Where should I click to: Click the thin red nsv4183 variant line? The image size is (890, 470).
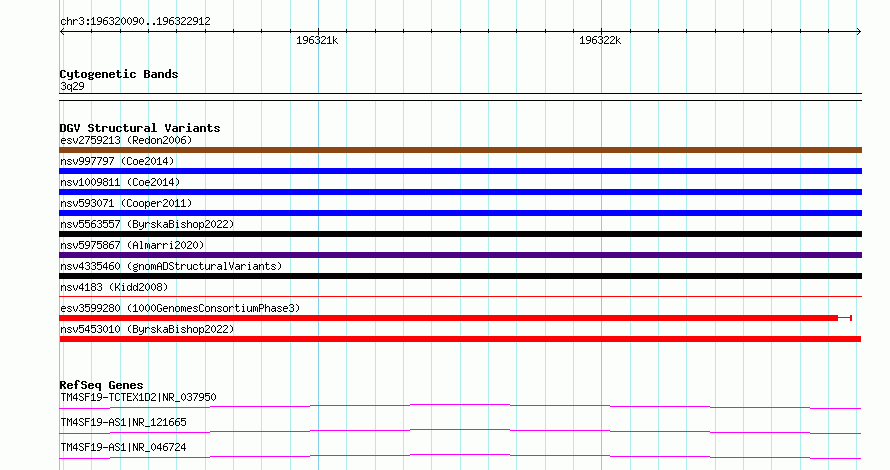click(x=460, y=296)
